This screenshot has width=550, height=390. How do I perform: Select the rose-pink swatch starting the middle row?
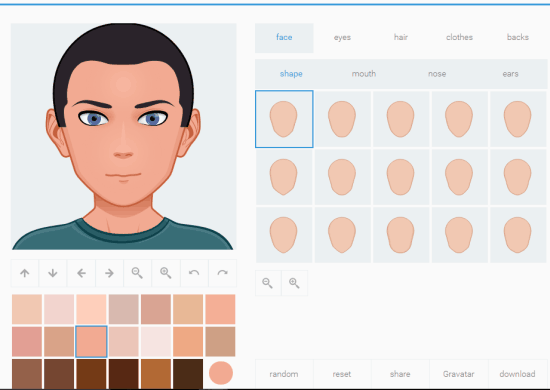click(x=27, y=342)
